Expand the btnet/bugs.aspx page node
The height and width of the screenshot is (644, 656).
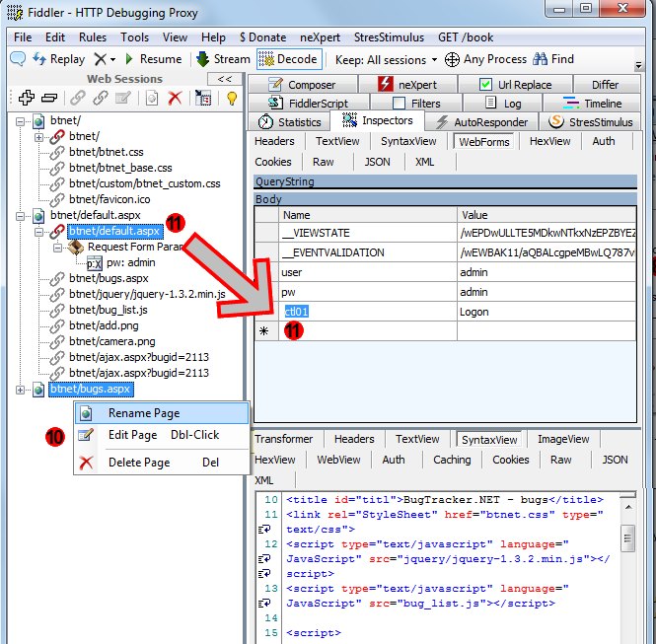[20, 390]
